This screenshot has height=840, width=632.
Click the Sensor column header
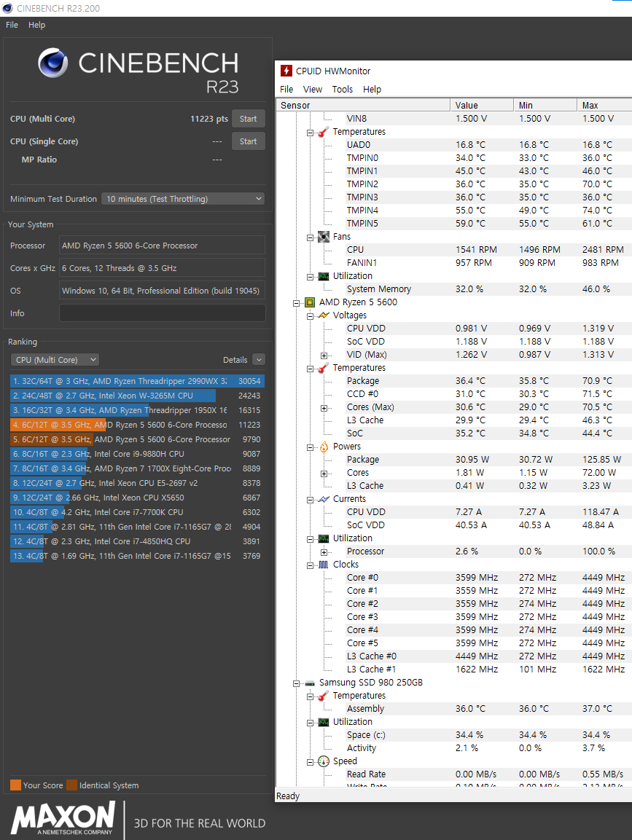(x=363, y=105)
